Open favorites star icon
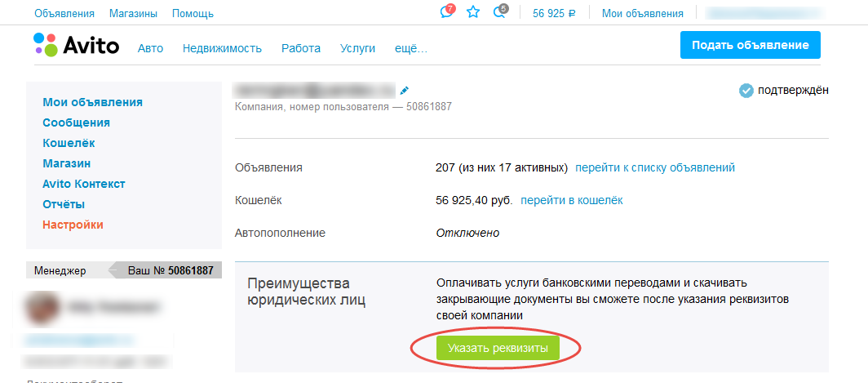 point(473,12)
